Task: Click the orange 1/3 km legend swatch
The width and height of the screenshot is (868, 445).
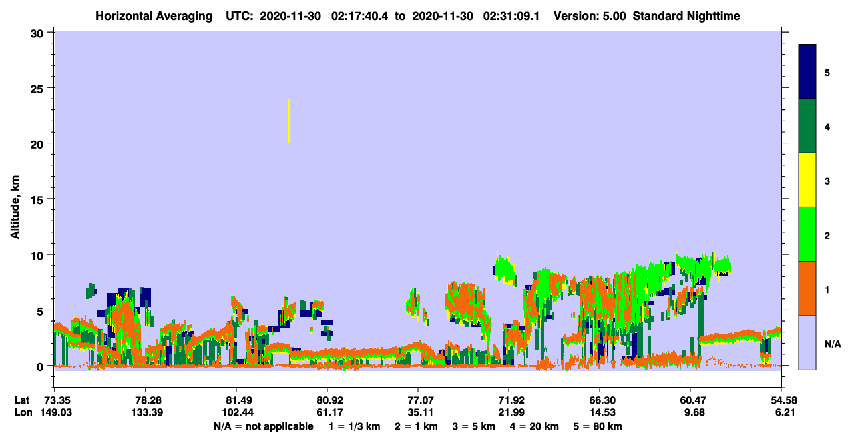Action: tap(807, 288)
